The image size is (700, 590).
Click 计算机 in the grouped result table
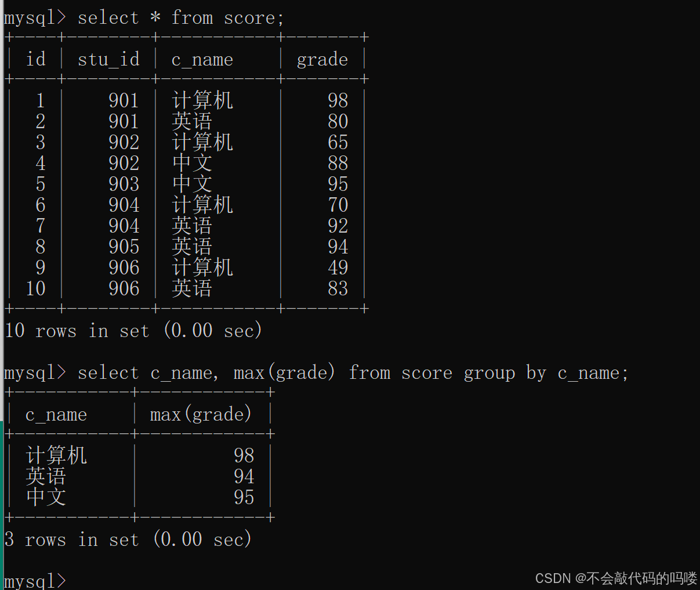[x=56, y=455]
